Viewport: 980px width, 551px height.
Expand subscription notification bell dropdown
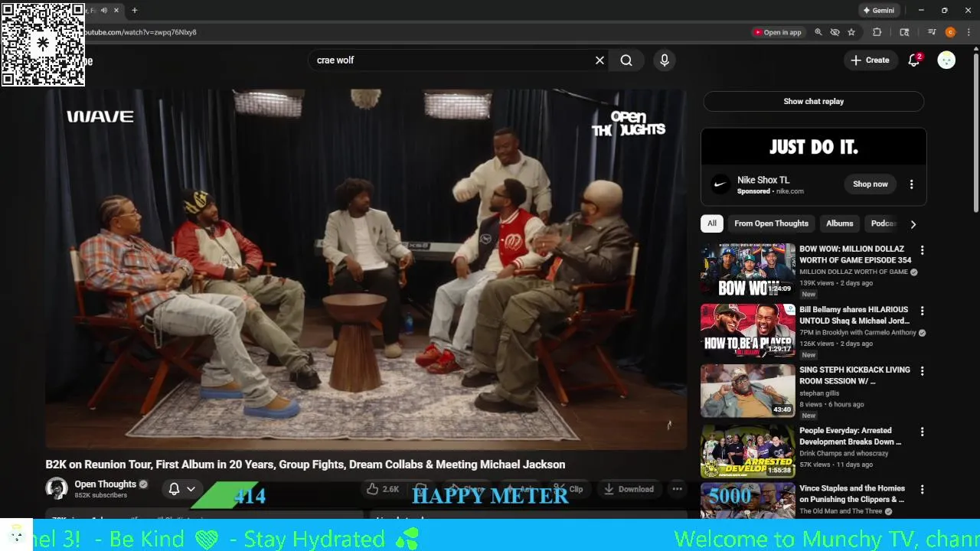pyautogui.click(x=181, y=488)
